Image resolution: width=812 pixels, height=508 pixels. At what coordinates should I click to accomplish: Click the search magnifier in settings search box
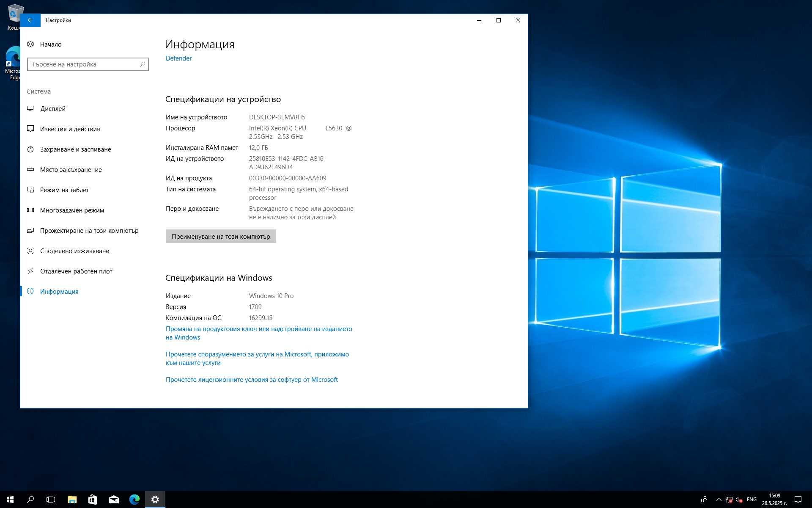click(143, 64)
